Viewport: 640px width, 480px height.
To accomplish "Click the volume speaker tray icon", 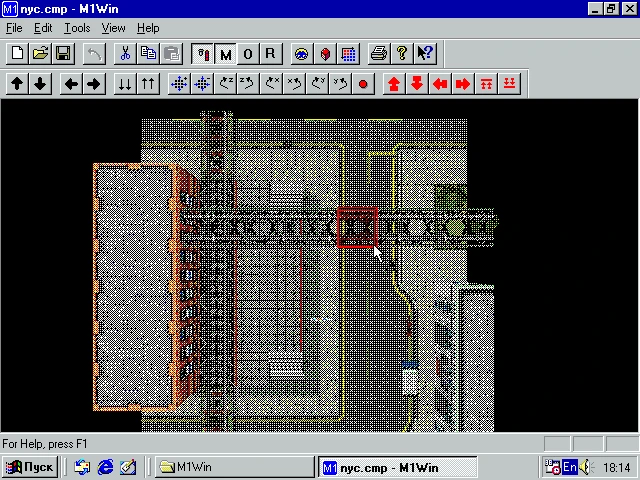I will point(586,467).
